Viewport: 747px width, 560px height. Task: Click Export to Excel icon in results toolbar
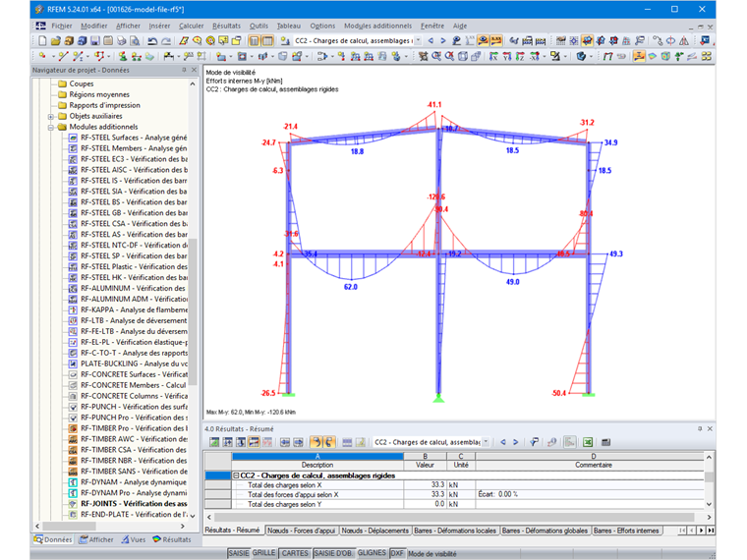pyautogui.click(x=588, y=442)
